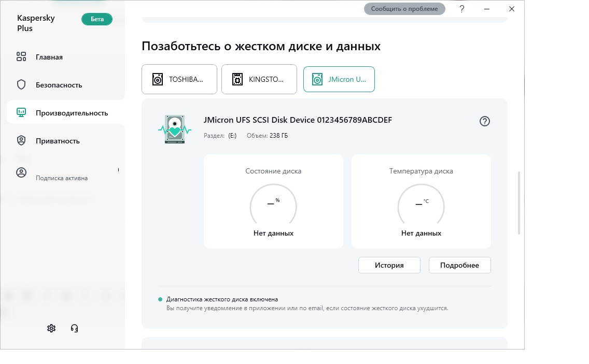
Task: Click 'Нет данных' under Состояние диска
Action: [x=273, y=233]
